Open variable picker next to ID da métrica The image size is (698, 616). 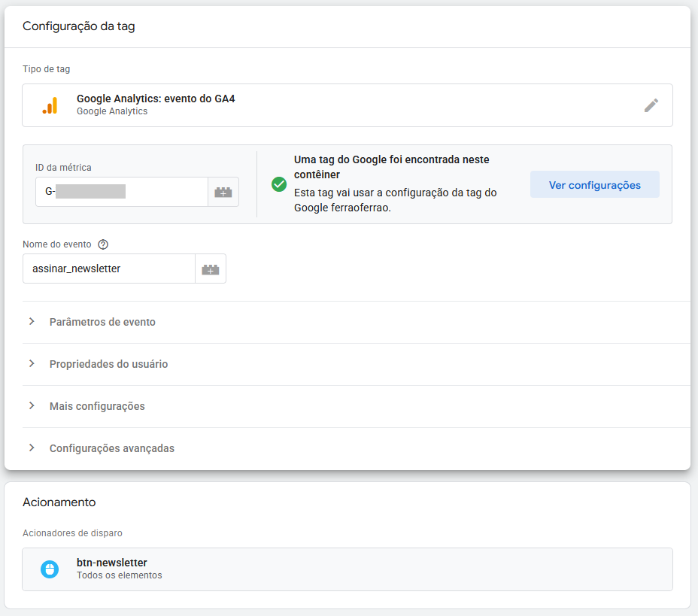pyautogui.click(x=223, y=192)
